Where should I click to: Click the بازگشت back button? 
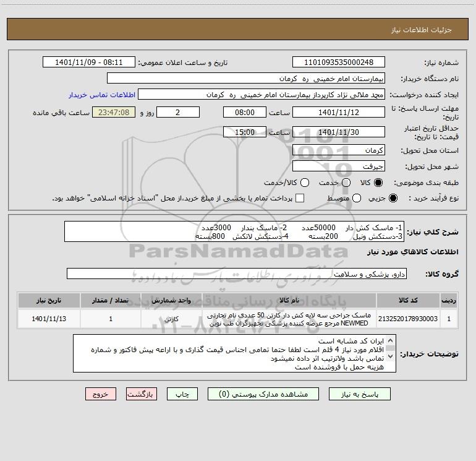pyautogui.click(x=142, y=394)
